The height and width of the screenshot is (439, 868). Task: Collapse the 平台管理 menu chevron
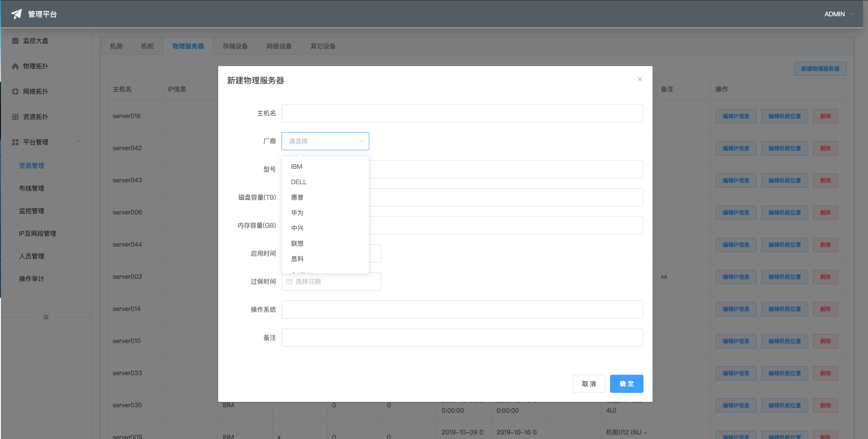(79, 142)
